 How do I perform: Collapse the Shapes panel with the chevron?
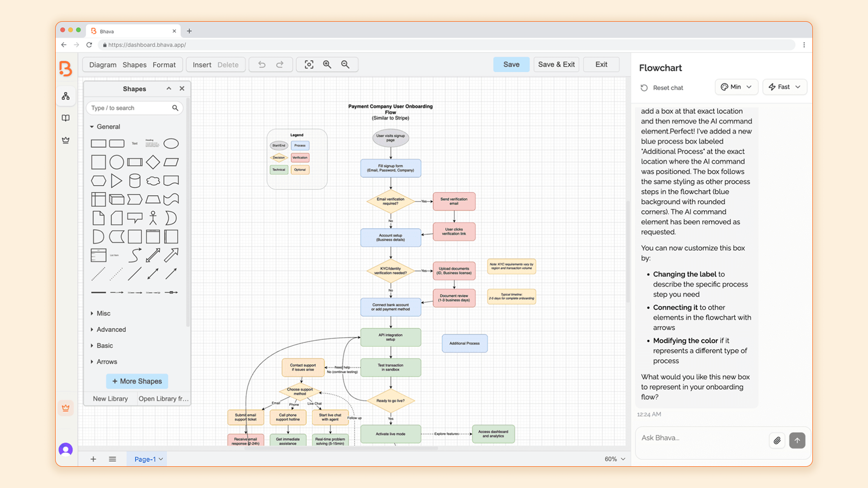click(x=169, y=89)
